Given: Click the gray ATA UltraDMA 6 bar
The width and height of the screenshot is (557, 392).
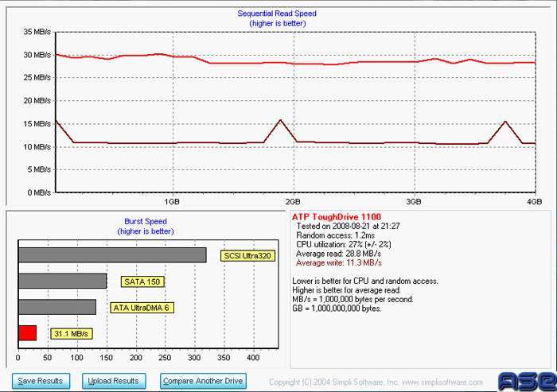Looking at the screenshot, I should 57,307.
